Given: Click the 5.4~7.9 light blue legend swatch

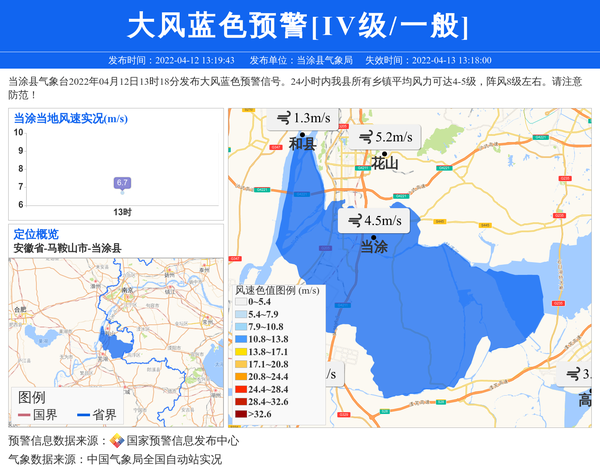Looking at the screenshot, I should pyautogui.click(x=241, y=315).
